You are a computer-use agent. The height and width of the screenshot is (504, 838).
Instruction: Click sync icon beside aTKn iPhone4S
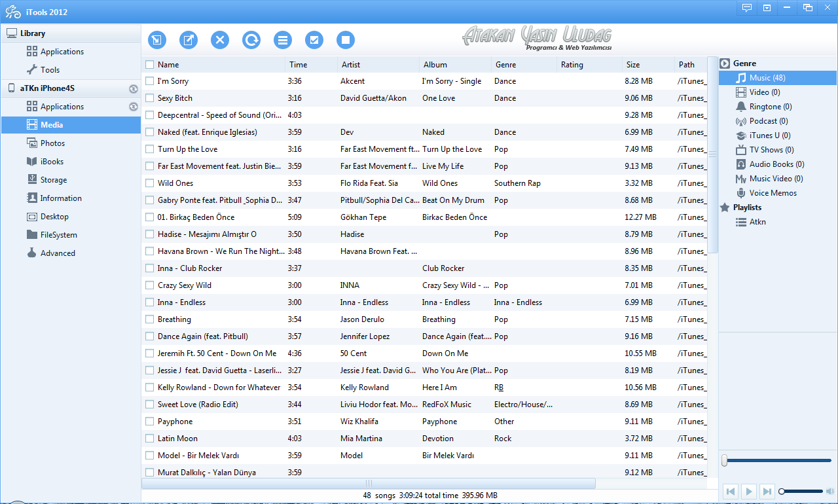tap(133, 88)
